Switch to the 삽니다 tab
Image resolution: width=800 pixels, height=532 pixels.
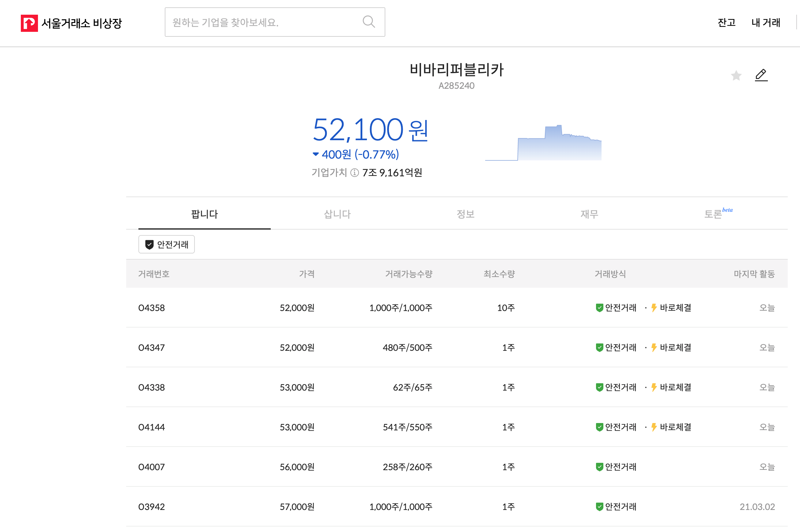(337, 214)
